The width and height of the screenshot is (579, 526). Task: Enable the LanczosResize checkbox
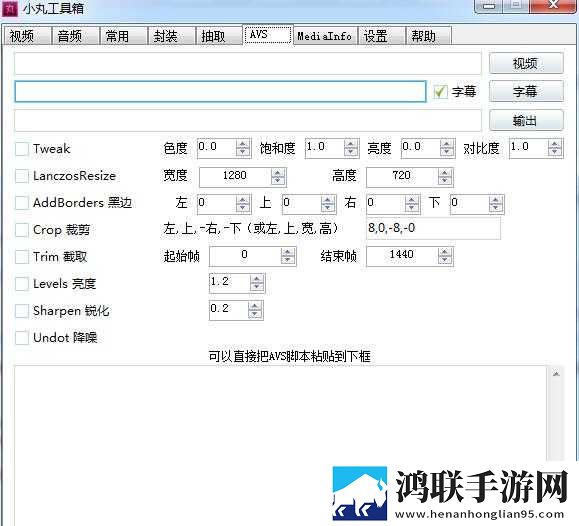click(21, 176)
